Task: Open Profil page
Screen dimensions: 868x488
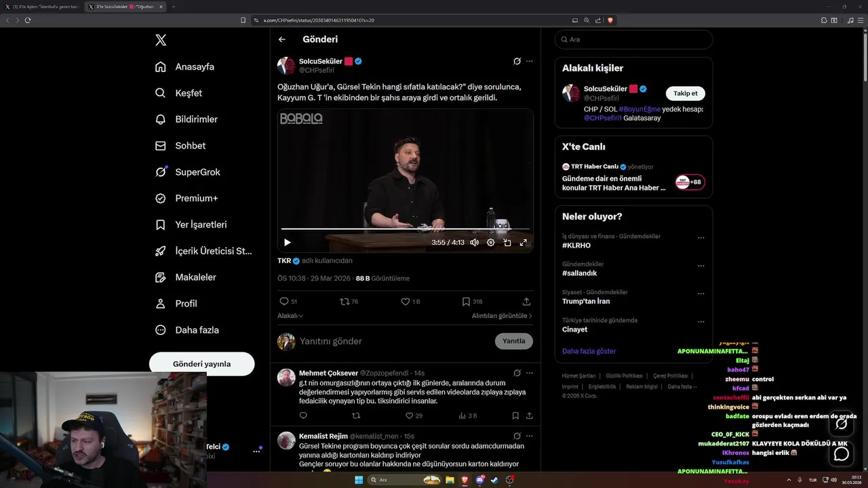Action: pos(176,304)
